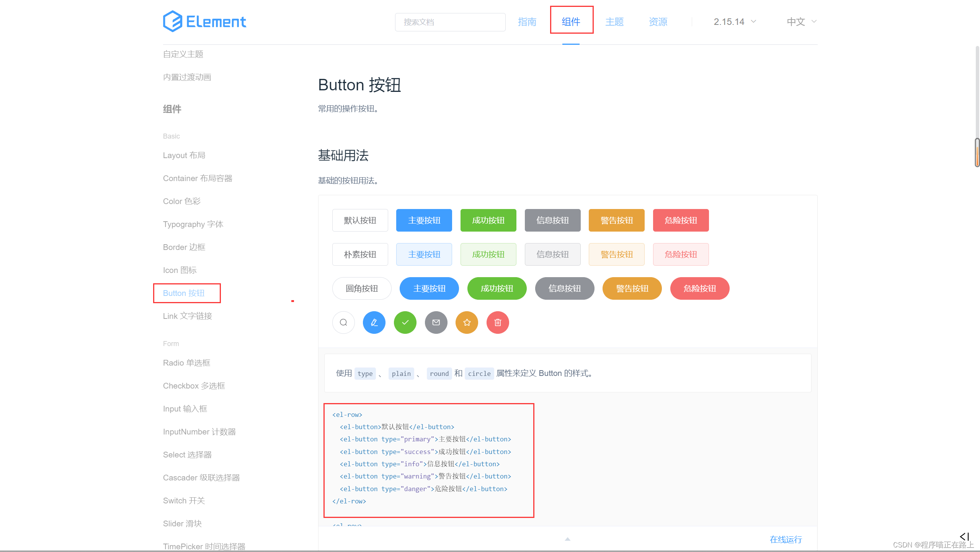This screenshot has width=980, height=552.
Task: Click the orange circular star icon button
Action: point(467,322)
